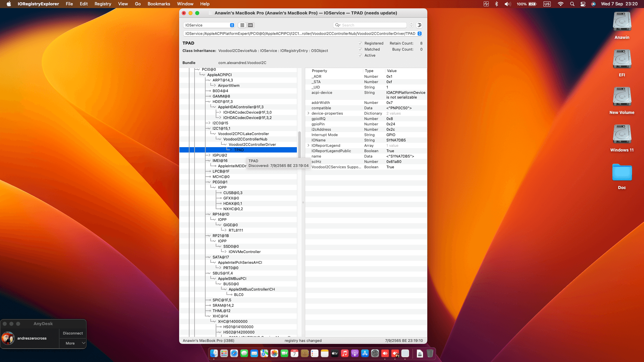Open Podcasts app in the Dock
Viewport: 644px width, 362px height.
(355, 353)
